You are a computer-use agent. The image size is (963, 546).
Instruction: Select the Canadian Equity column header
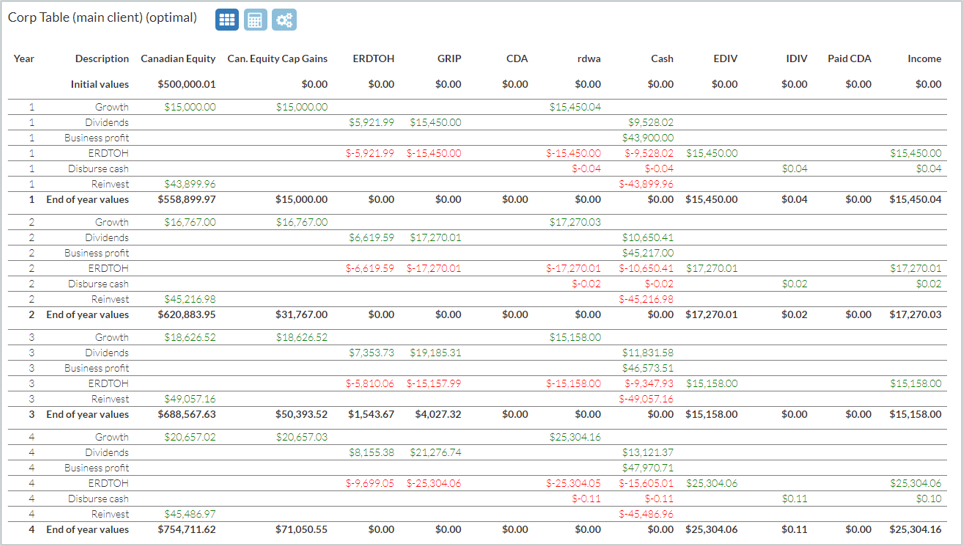tap(178, 59)
